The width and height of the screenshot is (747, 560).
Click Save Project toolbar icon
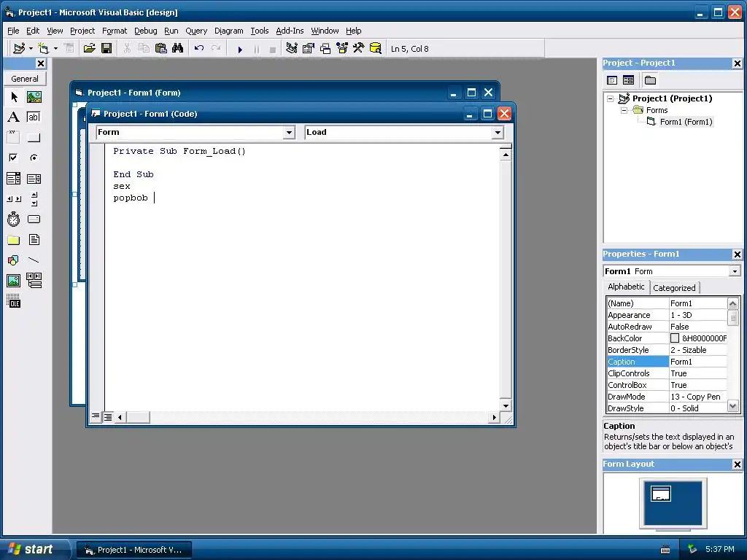point(107,48)
